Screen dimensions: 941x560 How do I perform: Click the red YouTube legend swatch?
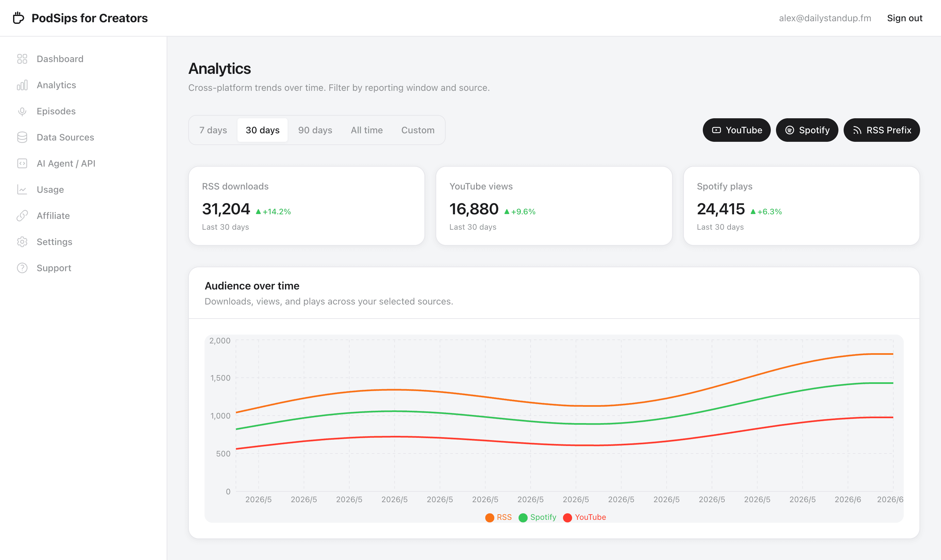coord(568,517)
